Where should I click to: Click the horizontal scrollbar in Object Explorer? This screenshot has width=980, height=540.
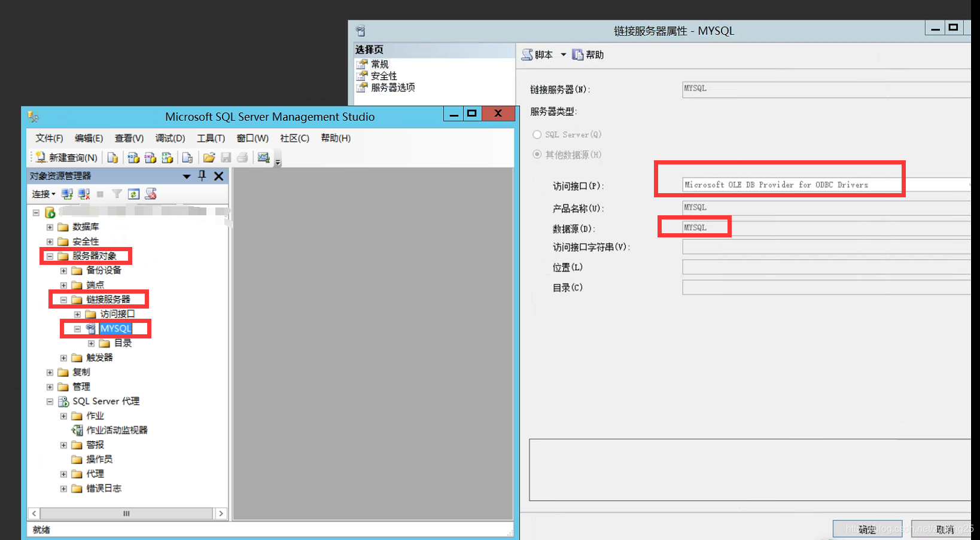click(x=126, y=513)
